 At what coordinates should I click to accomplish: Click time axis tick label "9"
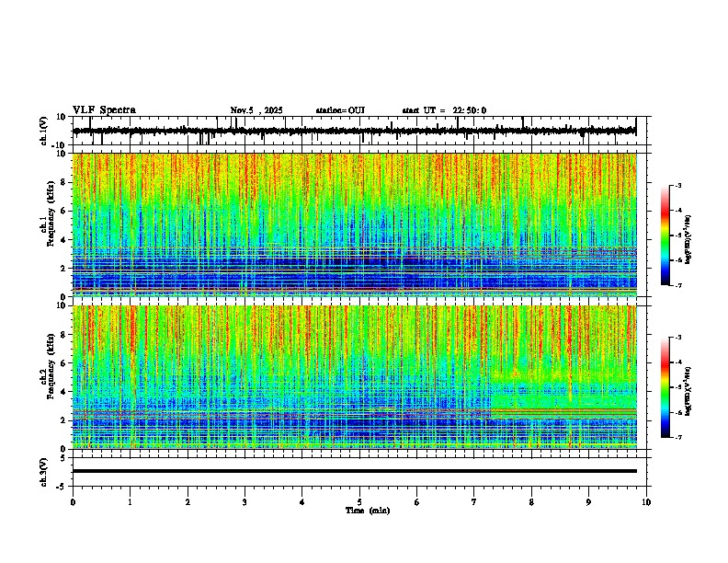coord(588,502)
